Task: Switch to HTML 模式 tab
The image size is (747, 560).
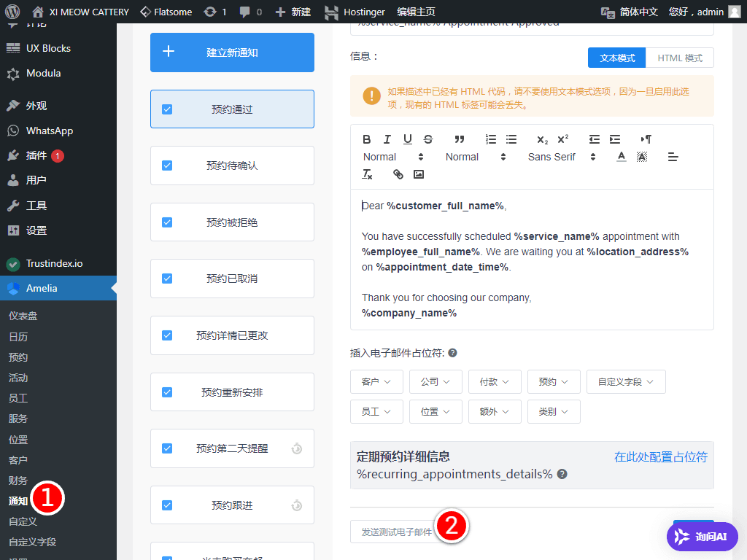Action: (x=679, y=58)
